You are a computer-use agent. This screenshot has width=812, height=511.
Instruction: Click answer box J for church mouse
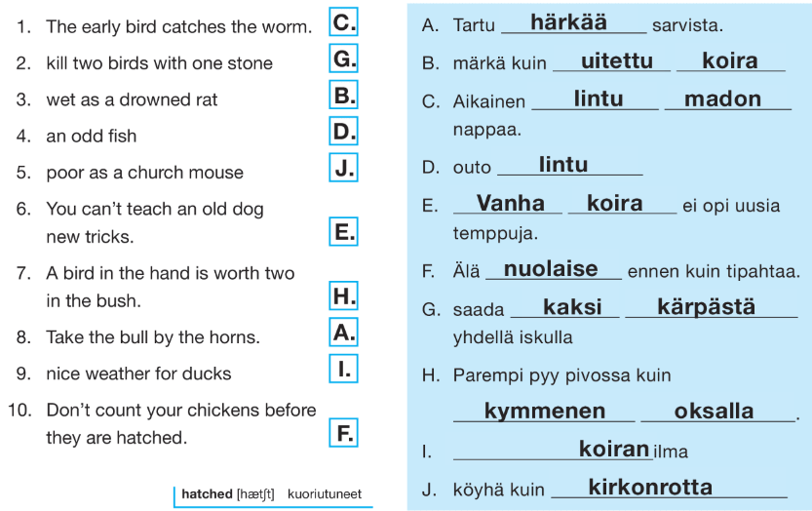tap(343, 167)
